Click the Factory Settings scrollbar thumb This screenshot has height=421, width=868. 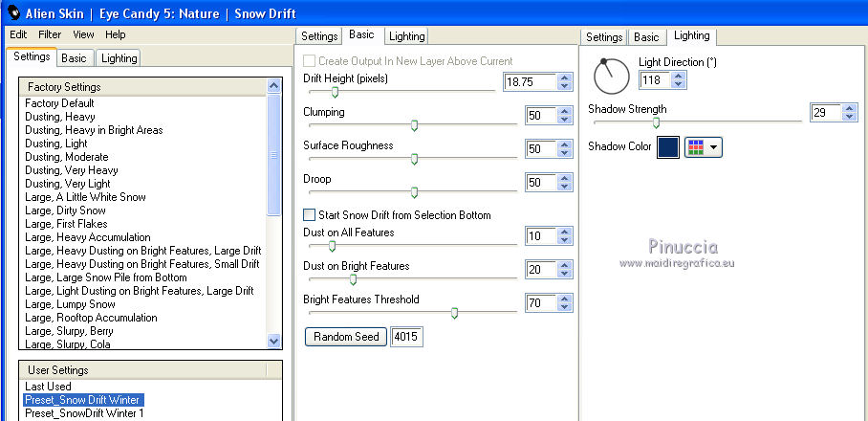[274, 155]
